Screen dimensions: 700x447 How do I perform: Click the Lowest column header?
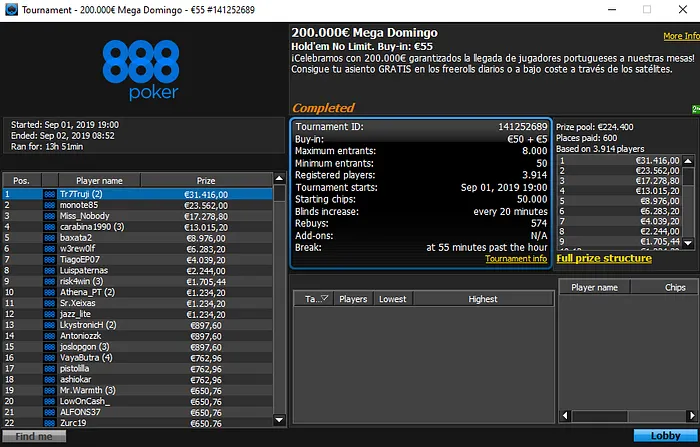coord(393,299)
